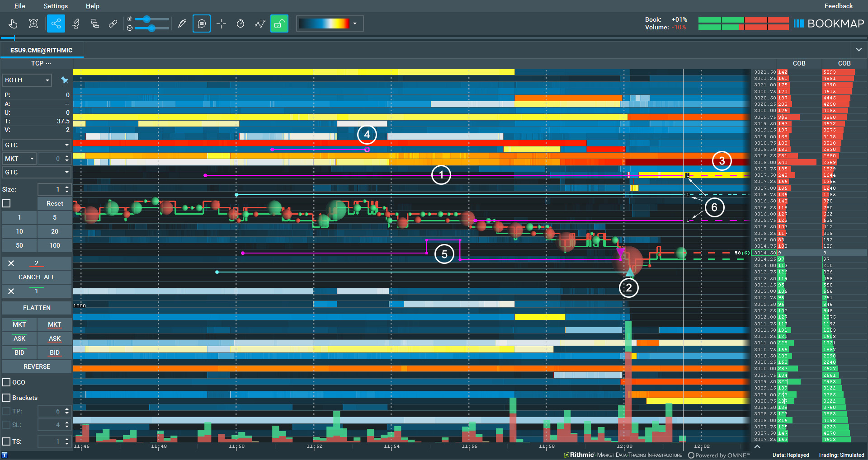Open the Settings menu
868x460 pixels.
pyautogui.click(x=55, y=6)
